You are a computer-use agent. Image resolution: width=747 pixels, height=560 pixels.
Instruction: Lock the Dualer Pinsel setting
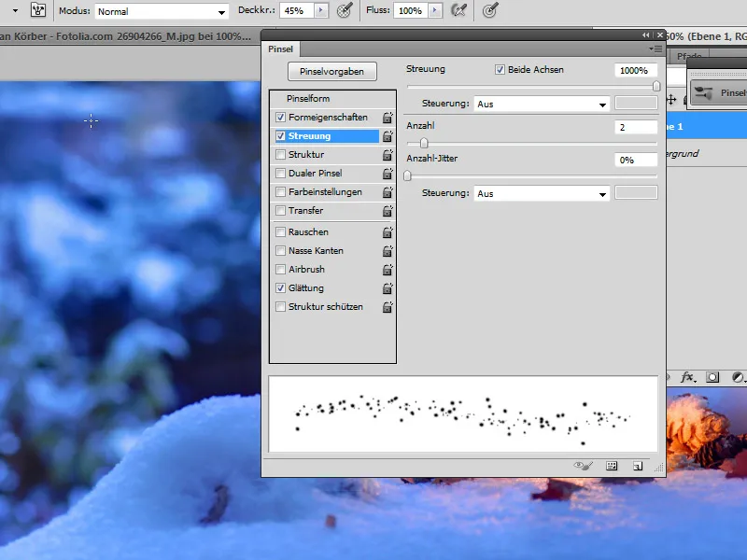(x=388, y=174)
